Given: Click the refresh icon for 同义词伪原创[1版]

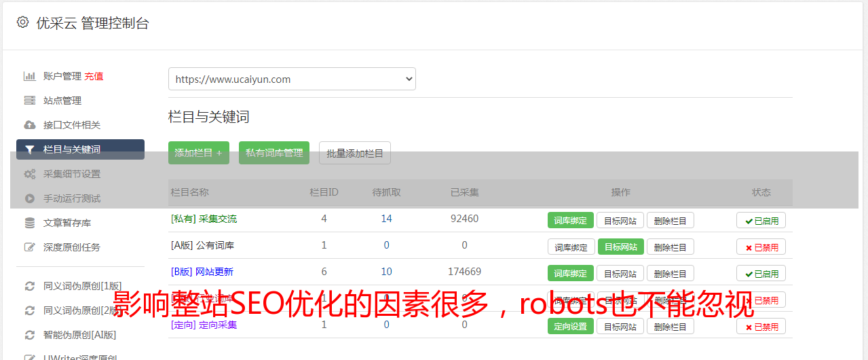Looking at the screenshot, I should (x=29, y=286).
